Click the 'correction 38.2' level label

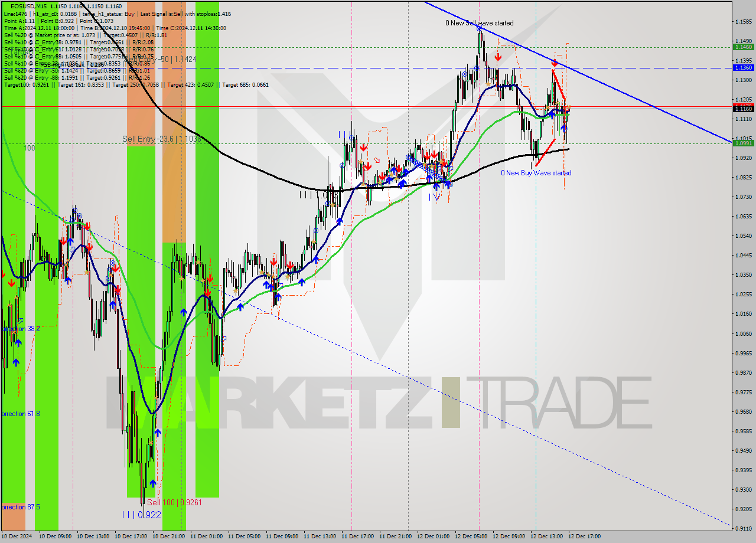pyautogui.click(x=20, y=329)
